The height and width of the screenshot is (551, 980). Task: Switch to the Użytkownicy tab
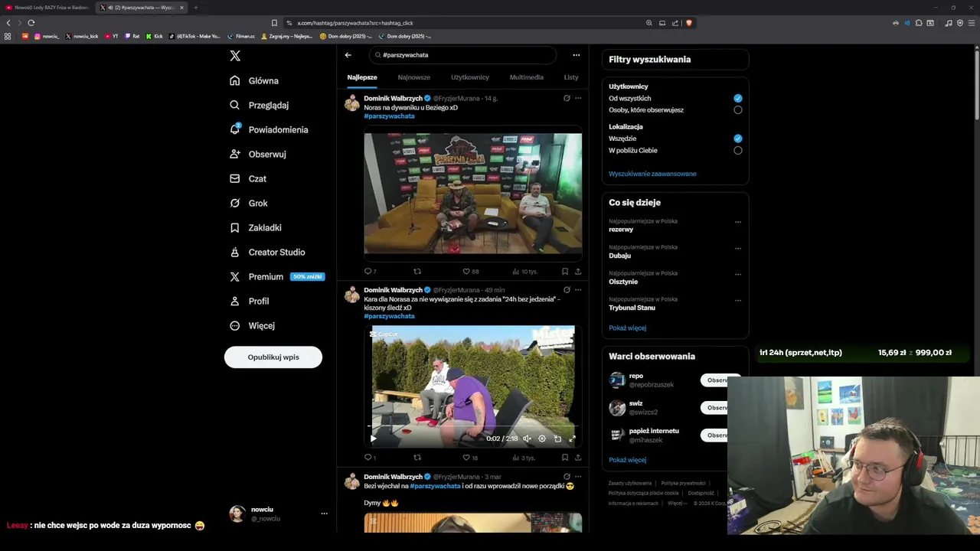pyautogui.click(x=470, y=77)
